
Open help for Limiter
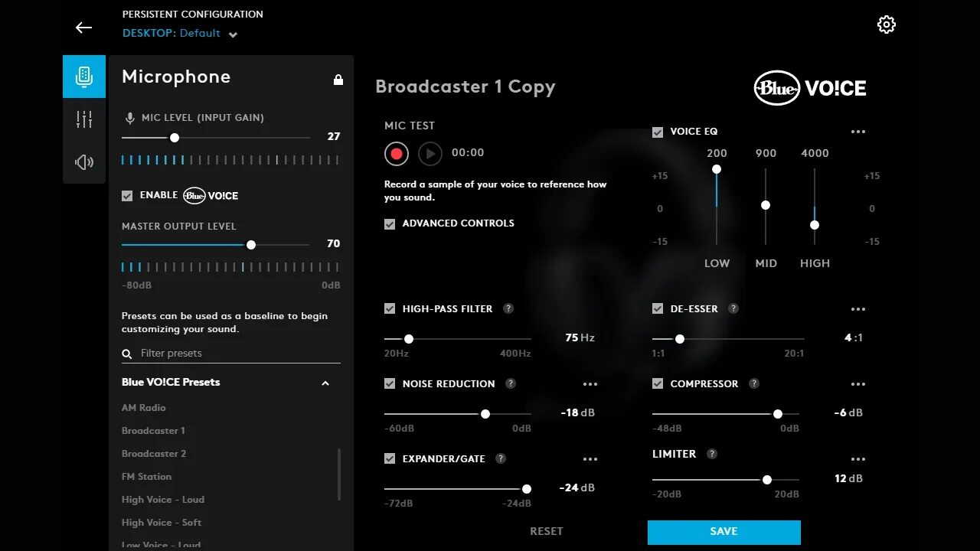pyautogui.click(x=712, y=454)
